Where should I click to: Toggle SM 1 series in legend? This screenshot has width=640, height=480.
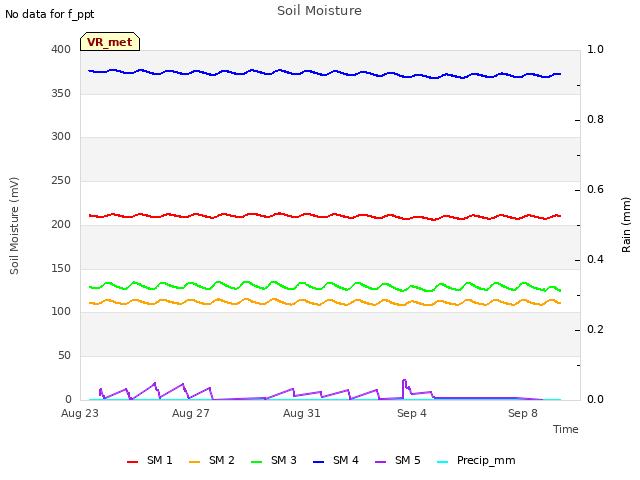[149, 461]
